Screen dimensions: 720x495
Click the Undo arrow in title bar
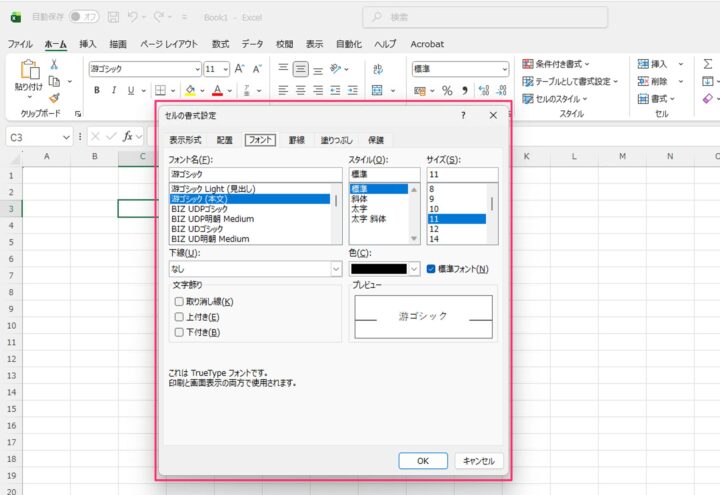click(x=132, y=17)
